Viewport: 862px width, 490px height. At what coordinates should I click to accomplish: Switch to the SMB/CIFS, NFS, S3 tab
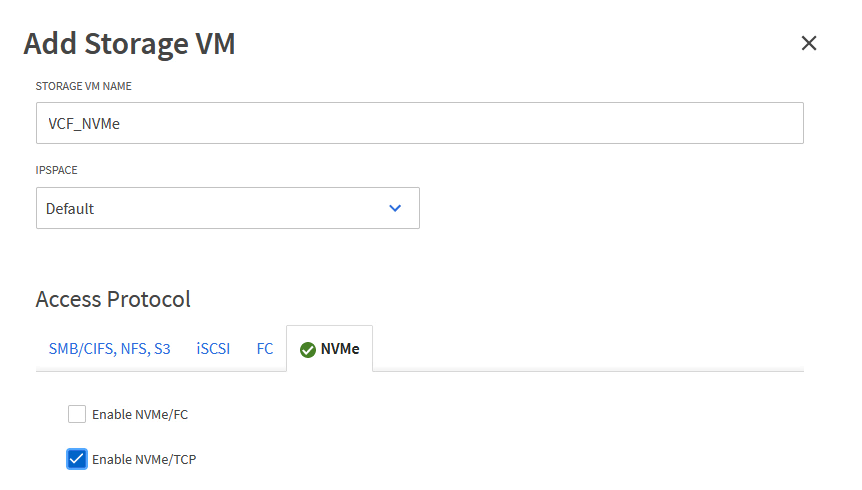coord(109,349)
